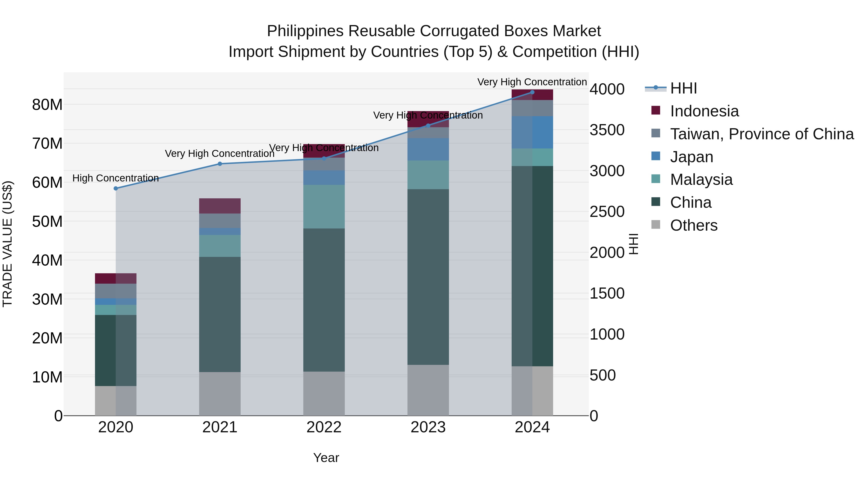This screenshot has width=868, height=488.
Task: Click the rotated 'HHI' right axis title
Action: tap(634, 244)
